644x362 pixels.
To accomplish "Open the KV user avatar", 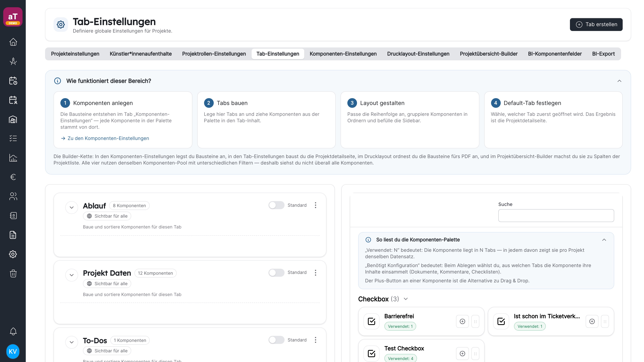I will click(x=13, y=352).
